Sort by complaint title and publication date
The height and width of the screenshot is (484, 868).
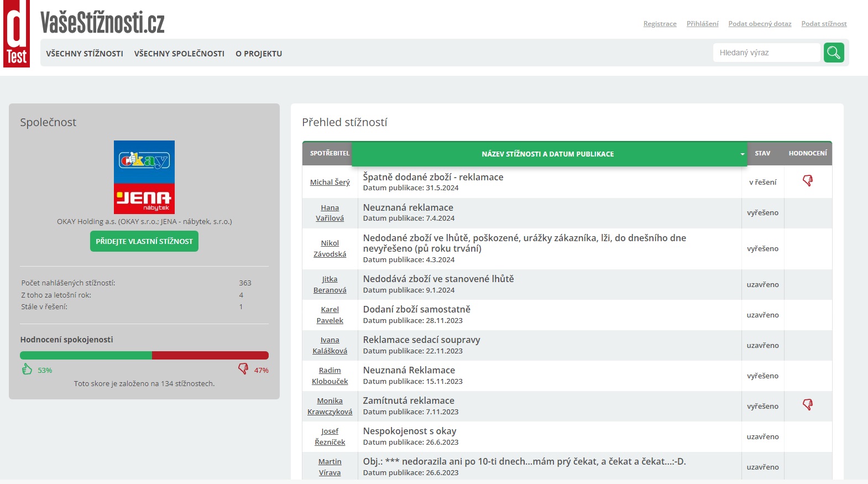pos(548,154)
